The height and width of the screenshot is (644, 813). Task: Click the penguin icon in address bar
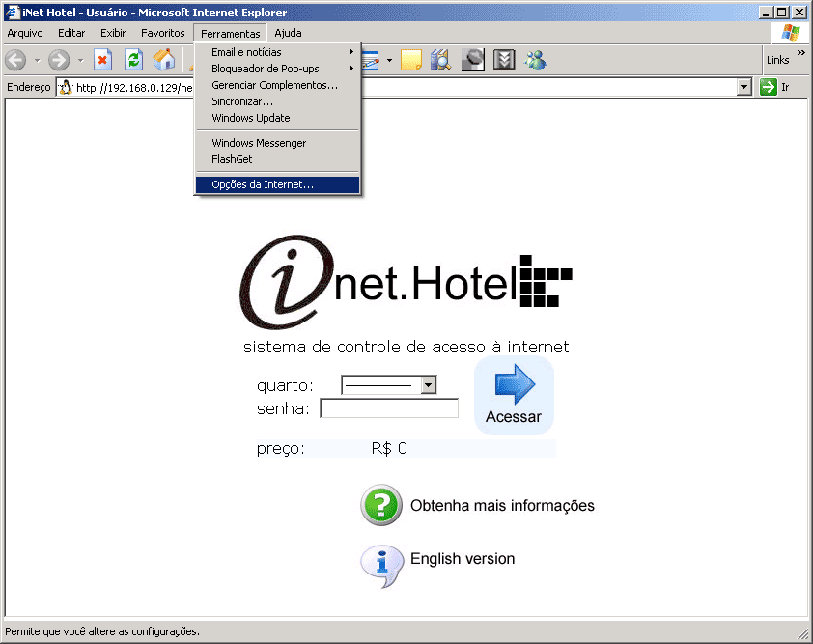coord(66,87)
